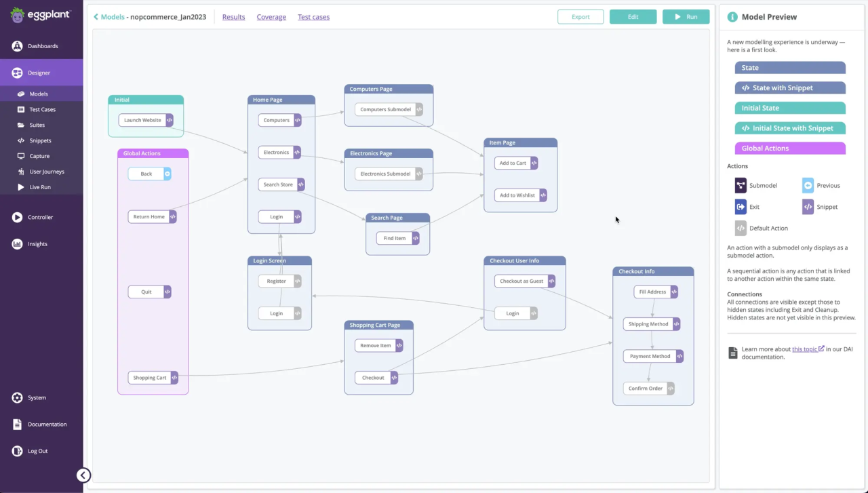Click the State legend swatch
This screenshot has height=493, width=868.
pos(790,68)
